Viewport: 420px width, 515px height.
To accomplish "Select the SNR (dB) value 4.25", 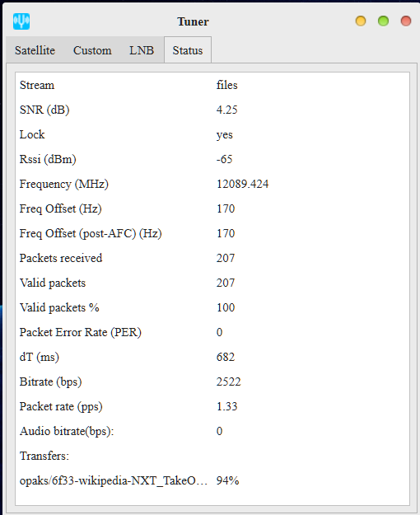I will click(x=227, y=110).
